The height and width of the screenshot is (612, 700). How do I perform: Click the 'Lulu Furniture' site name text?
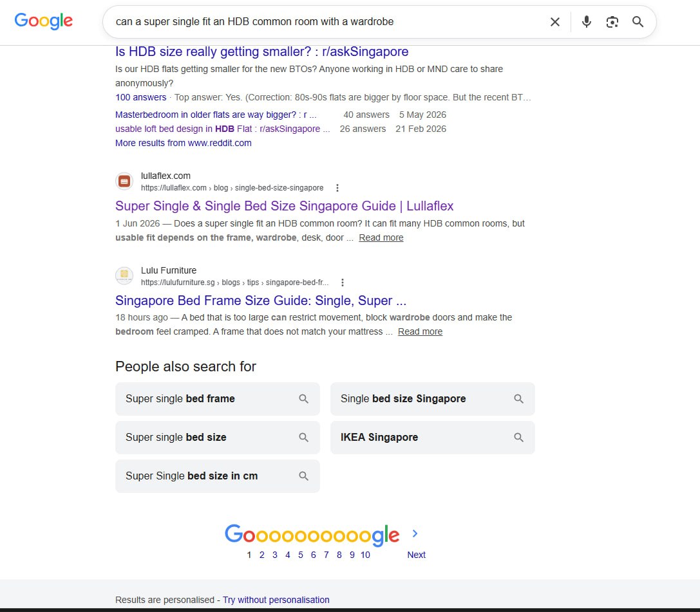click(169, 270)
